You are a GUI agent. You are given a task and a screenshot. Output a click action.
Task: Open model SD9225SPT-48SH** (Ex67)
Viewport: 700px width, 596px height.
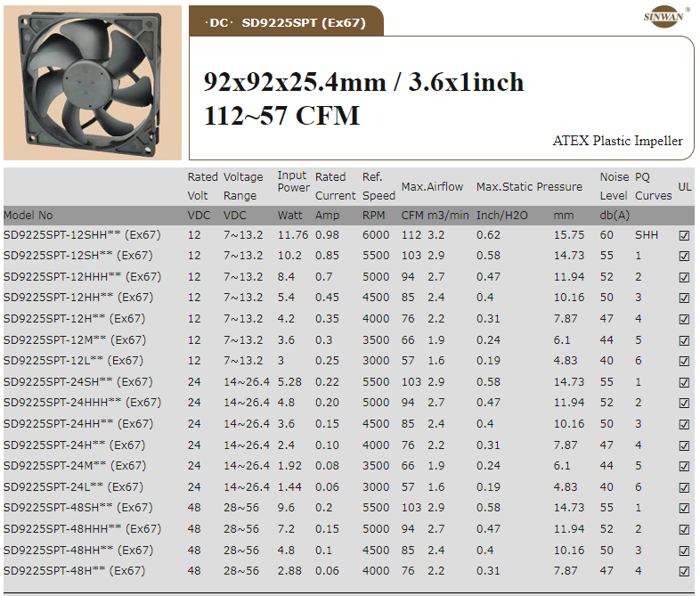pos(77,508)
